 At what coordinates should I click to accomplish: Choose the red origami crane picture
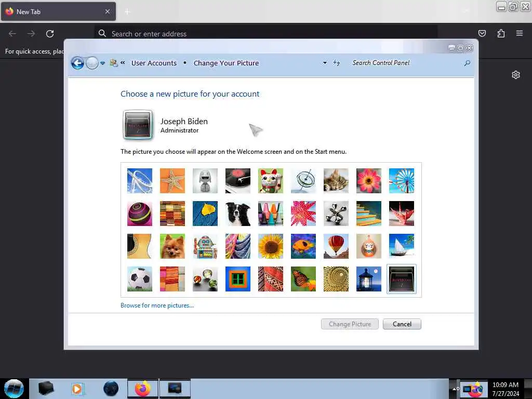tap(402, 214)
